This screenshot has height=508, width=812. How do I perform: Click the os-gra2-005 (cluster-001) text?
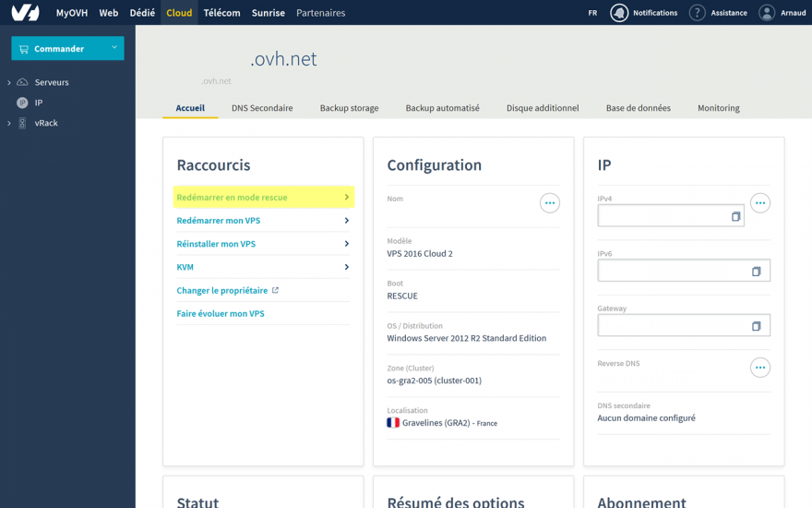[434, 381]
